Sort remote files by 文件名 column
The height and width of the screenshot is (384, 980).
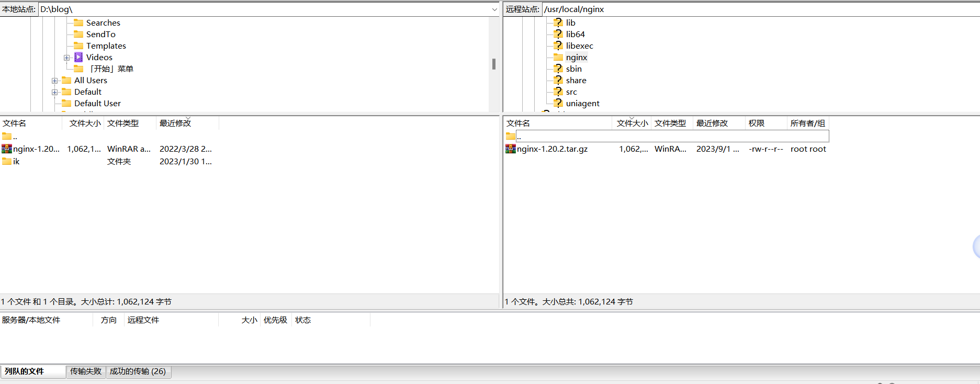point(558,123)
